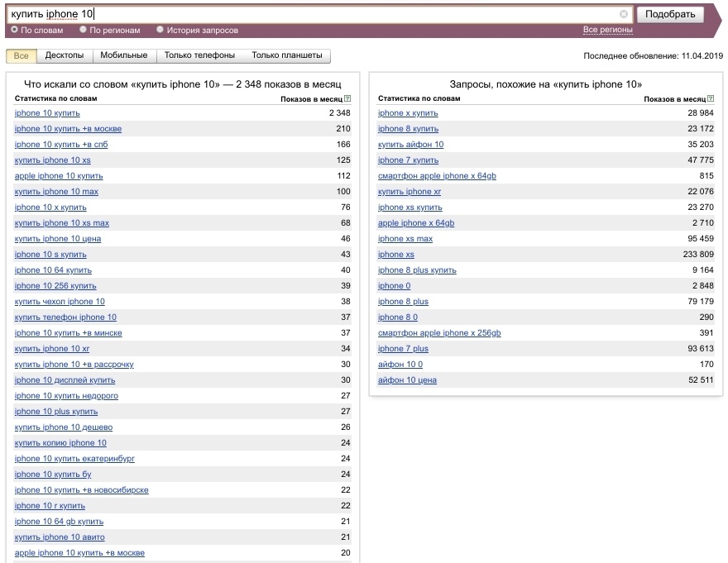728x563 pixels.
Task: Click the 'Подобрать' button
Action: pyautogui.click(x=670, y=14)
